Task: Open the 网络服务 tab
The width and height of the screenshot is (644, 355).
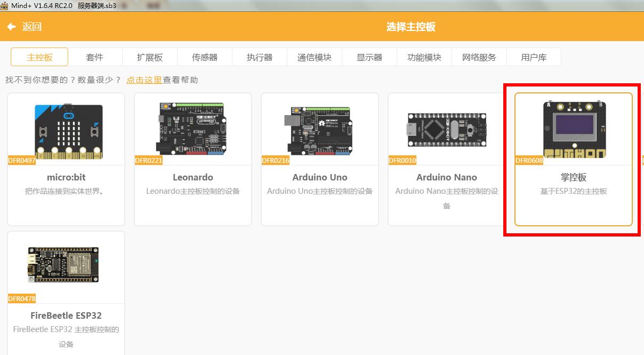Action: click(479, 57)
